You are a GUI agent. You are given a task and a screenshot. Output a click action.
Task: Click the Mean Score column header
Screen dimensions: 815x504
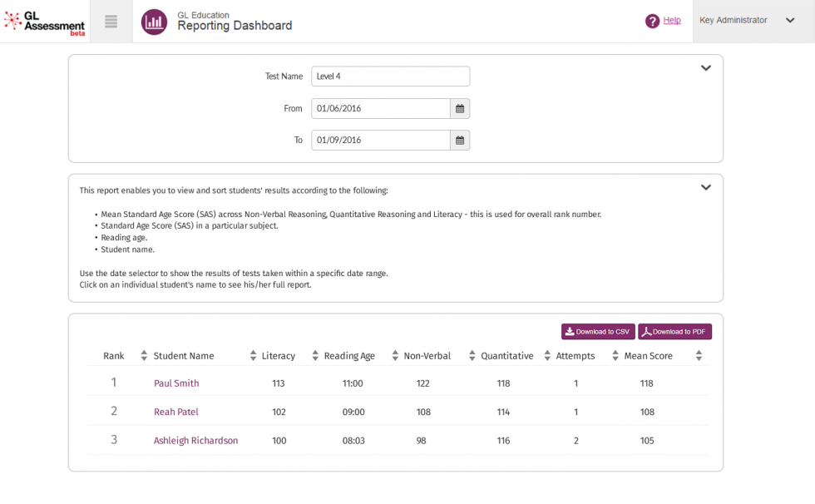[x=648, y=356]
